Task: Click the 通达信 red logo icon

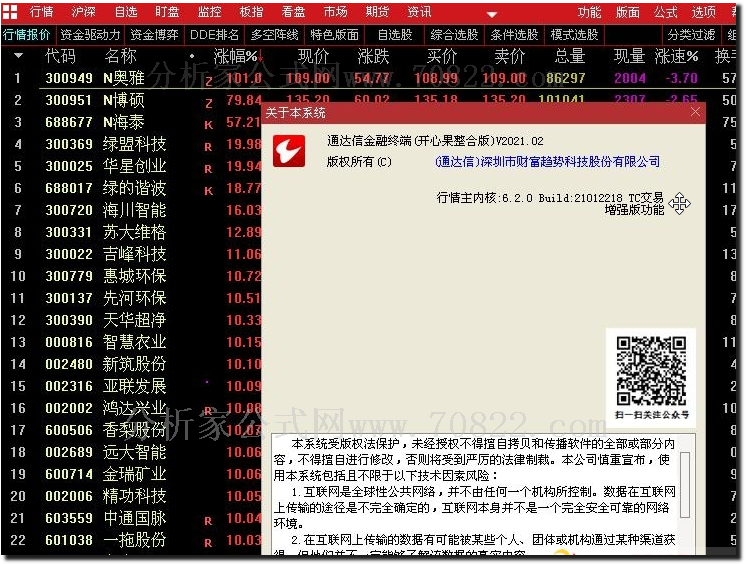Action: [x=289, y=151]
